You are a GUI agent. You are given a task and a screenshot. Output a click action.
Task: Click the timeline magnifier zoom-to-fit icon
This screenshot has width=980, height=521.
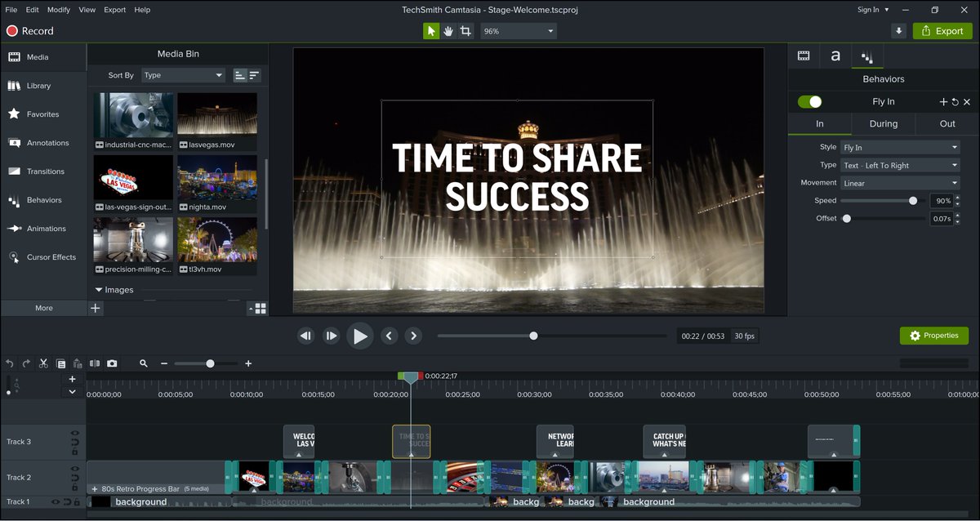[x=144, y=363]
